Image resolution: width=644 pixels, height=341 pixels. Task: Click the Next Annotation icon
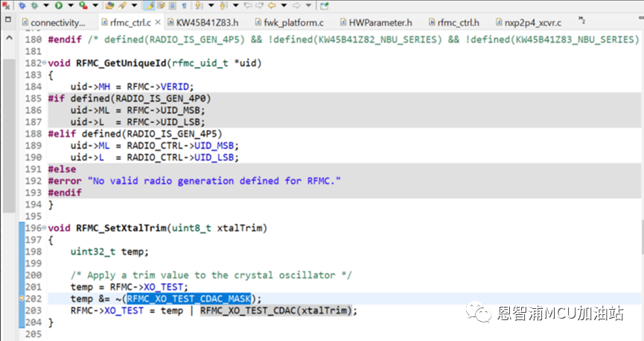click(200, 5)
